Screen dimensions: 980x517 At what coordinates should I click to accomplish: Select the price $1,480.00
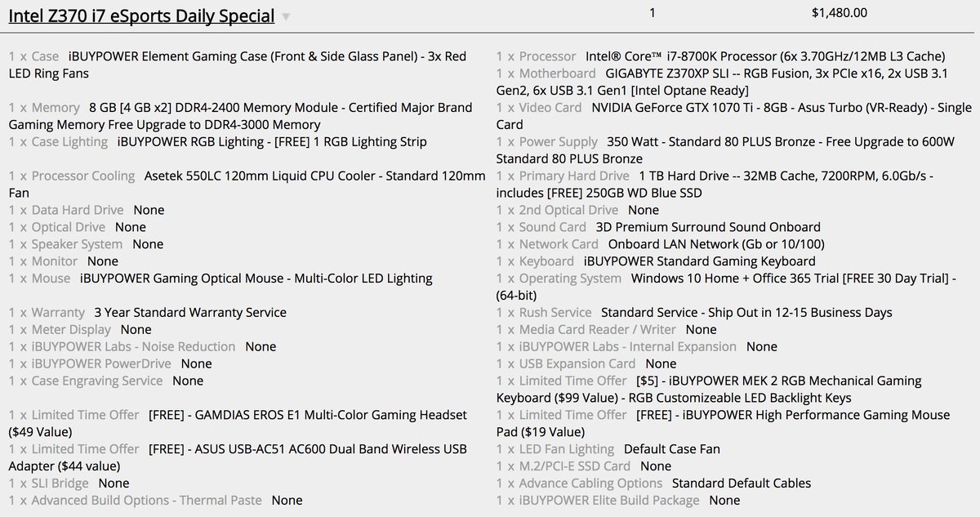tap(840, 13)
